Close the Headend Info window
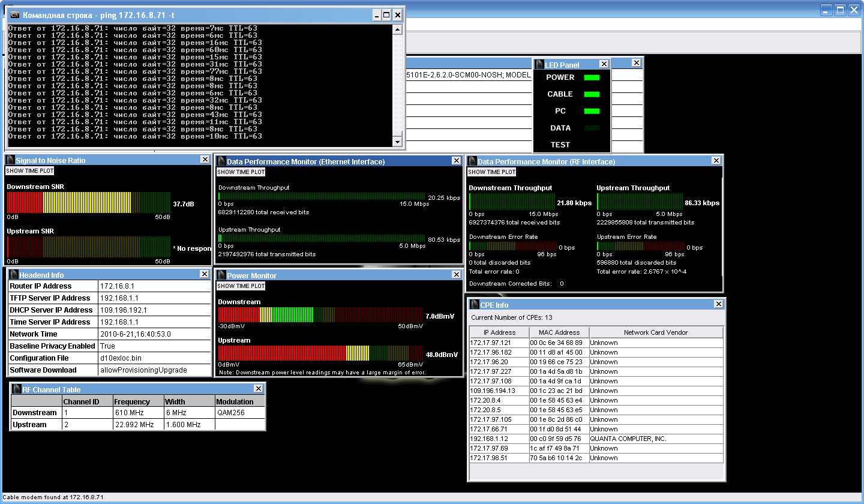This screenshot has width=864, height=504. coord(205,274)
